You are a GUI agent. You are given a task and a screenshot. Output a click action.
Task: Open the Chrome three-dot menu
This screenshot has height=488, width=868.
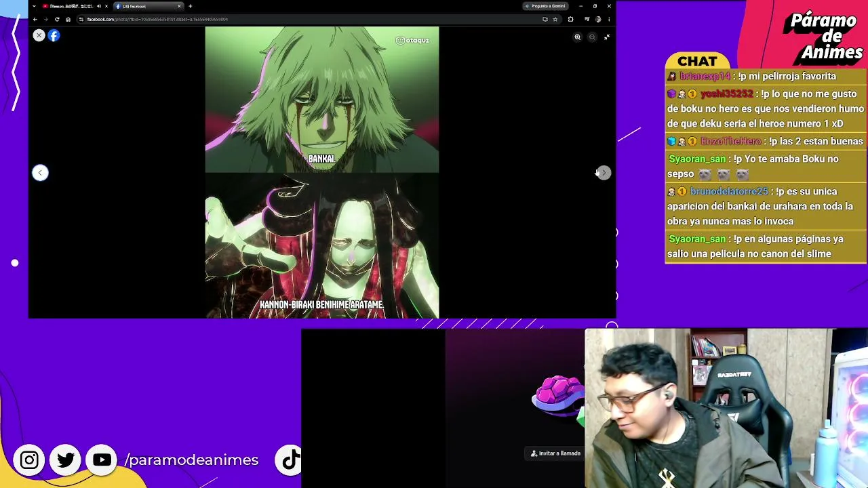[x=608, y=19]
